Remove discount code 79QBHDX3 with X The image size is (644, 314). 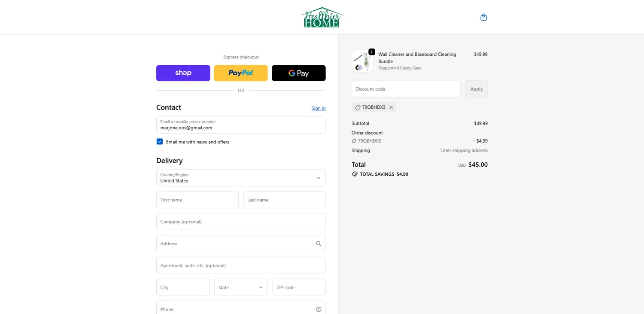tap(391, 107)
